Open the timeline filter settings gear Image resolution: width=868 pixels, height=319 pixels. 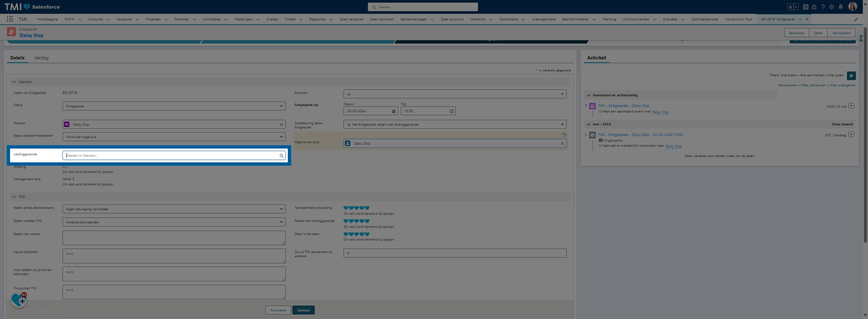851,76
